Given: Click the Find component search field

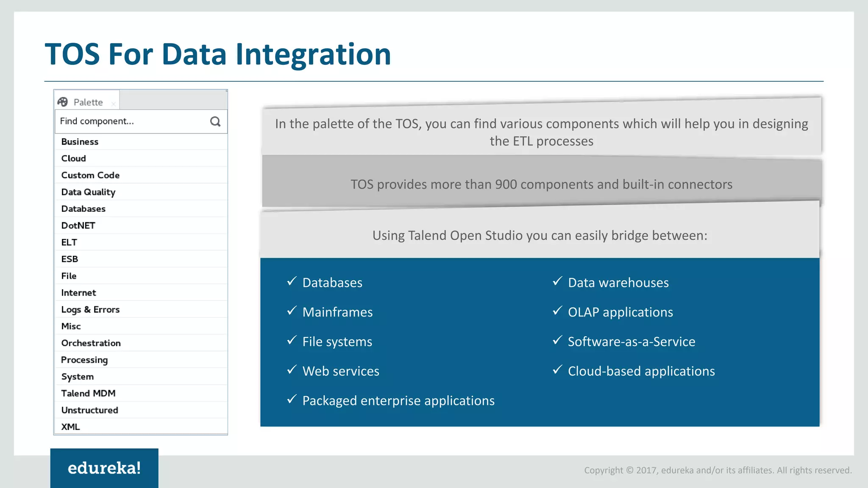Looking at the screenshot, I should click(x=131, y=122).
